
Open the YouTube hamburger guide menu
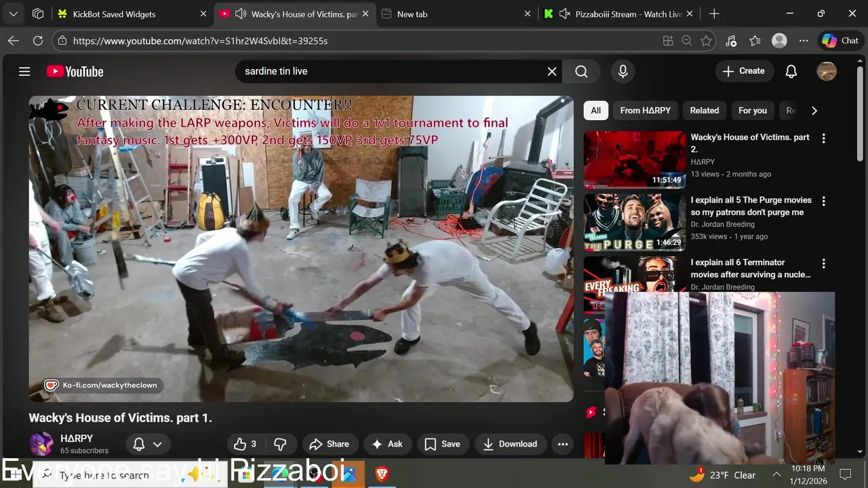point(24,71)
